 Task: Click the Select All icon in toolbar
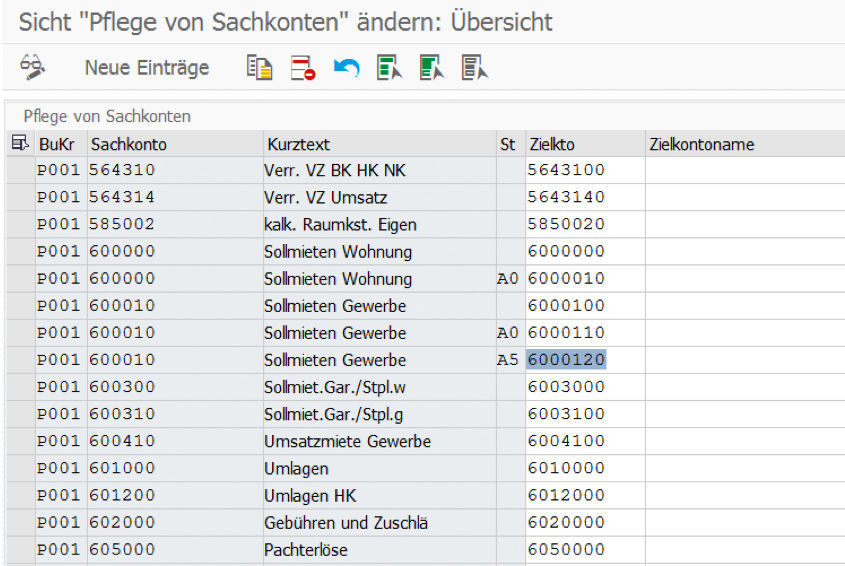click(389, 68)
